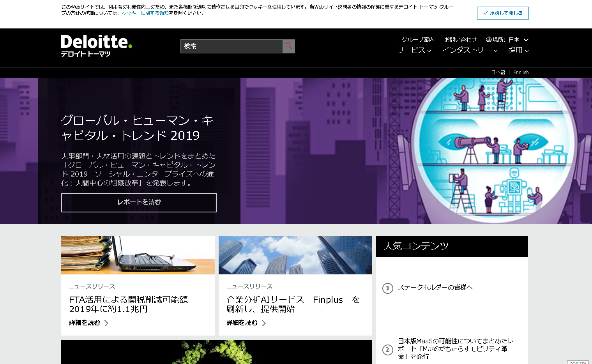Switch site language to English
Screen dimensions: 592x364
pyautogui.click(x=521, y=72)
